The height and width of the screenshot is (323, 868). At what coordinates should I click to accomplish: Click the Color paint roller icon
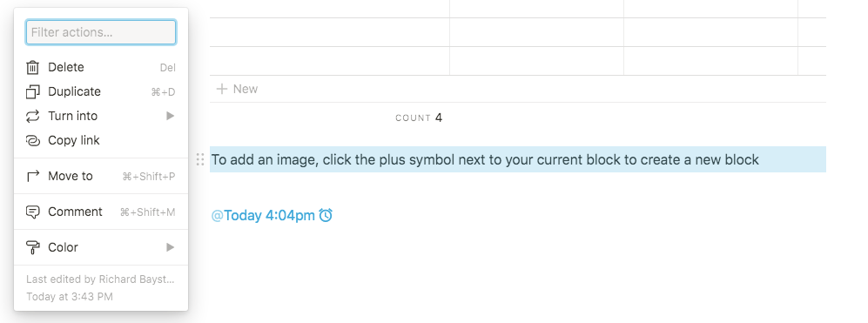click(x=33, y=247)
